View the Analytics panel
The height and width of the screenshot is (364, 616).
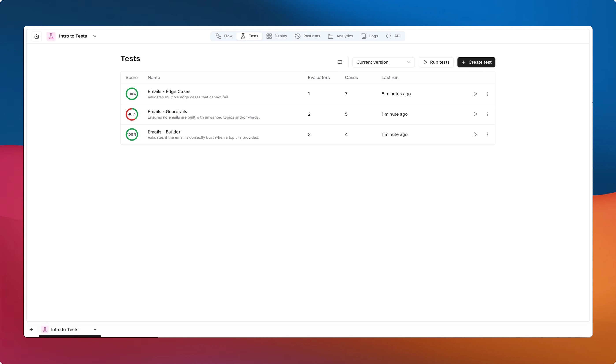pos(340,36)
